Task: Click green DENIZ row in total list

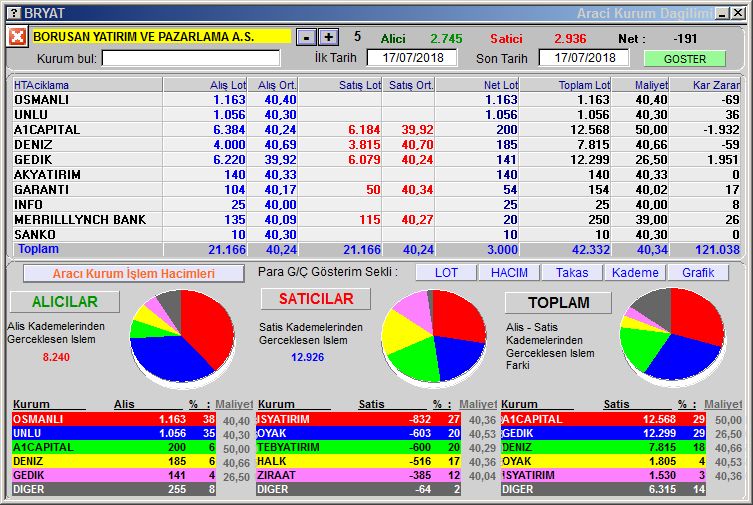Action: tap(603, 447)
